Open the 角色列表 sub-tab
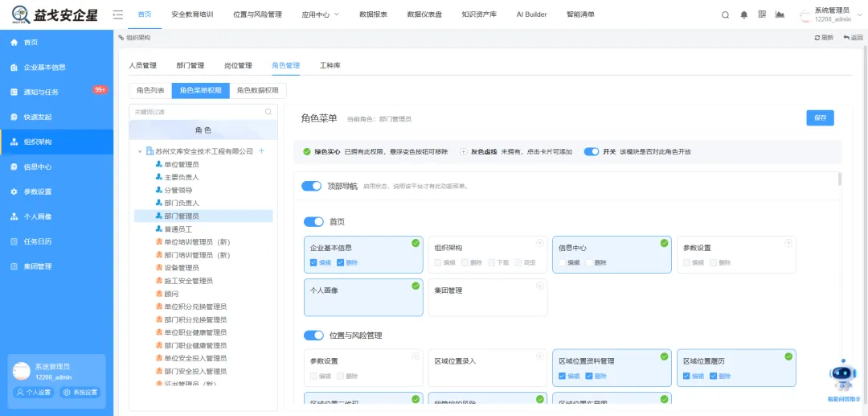868x416 pixels. 150,90
